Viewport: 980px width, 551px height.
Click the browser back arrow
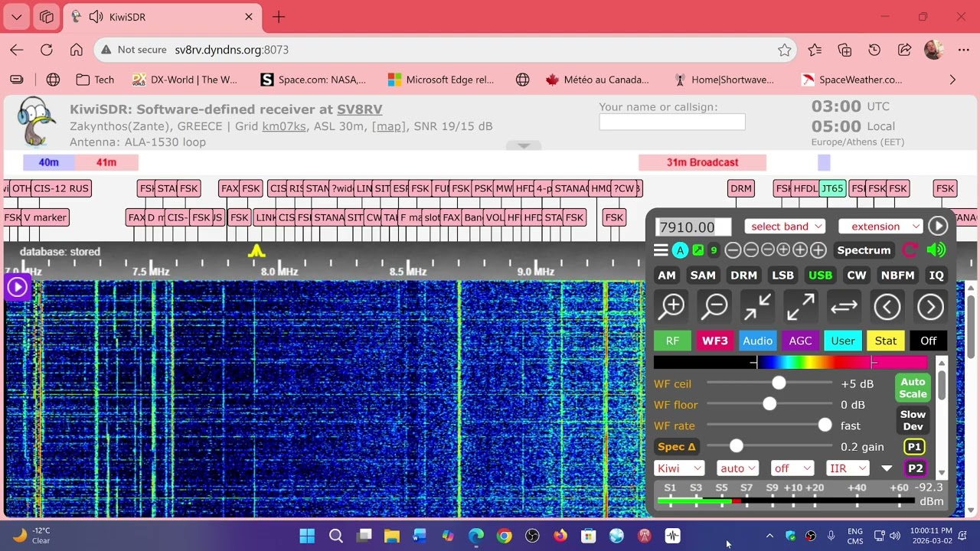tap(17, 50)
